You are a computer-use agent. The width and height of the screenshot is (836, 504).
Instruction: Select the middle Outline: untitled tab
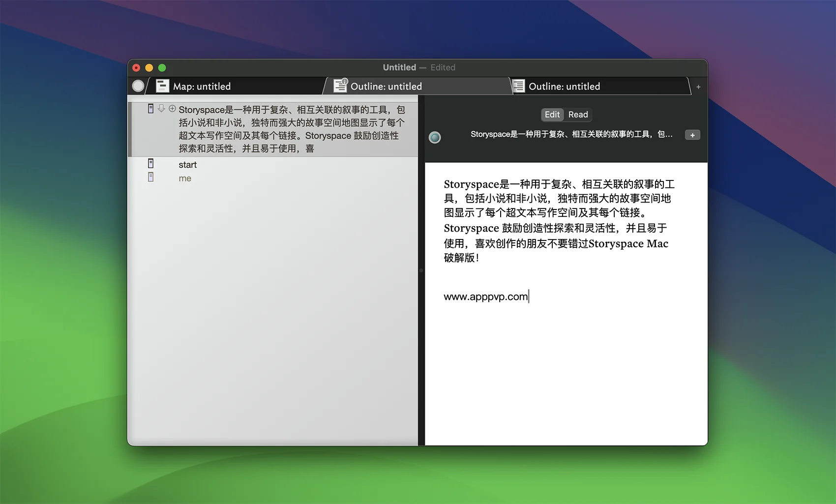pyautogui.click(x=418, y=86)
